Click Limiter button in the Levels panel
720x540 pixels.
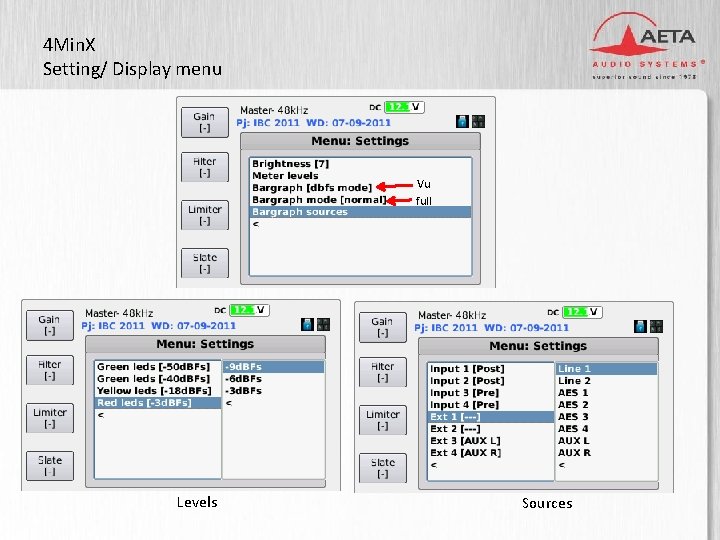point(50,418)
